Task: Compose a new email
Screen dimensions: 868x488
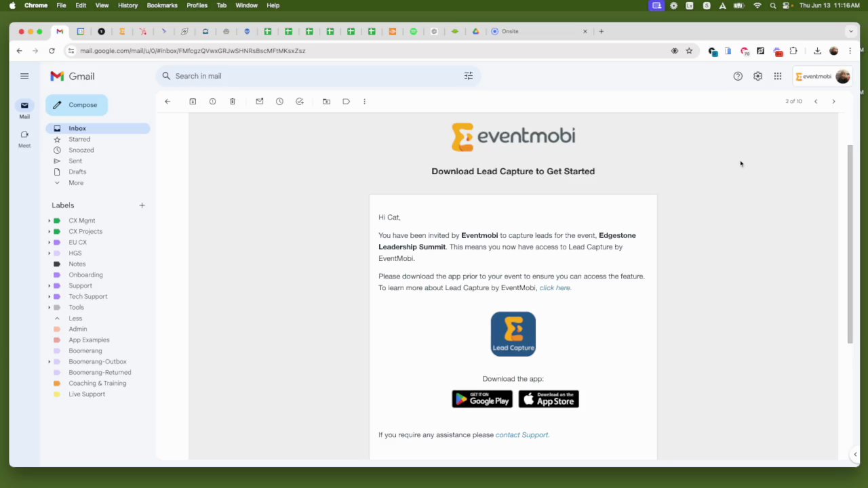Action: point(77,105)
